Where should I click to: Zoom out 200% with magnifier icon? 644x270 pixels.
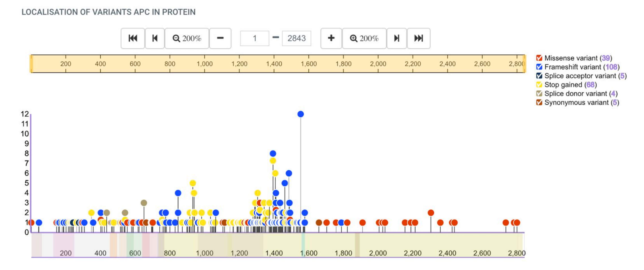click(x=187, y=38)
